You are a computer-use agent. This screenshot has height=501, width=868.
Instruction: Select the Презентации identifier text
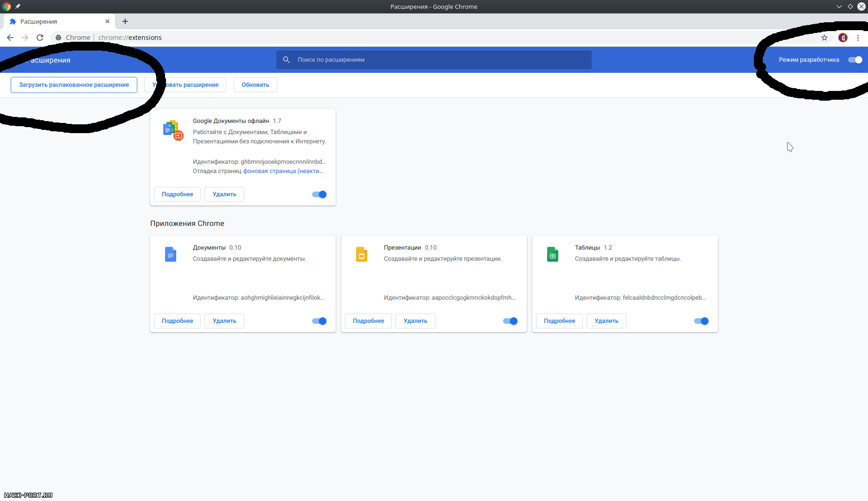coord(450,298)
